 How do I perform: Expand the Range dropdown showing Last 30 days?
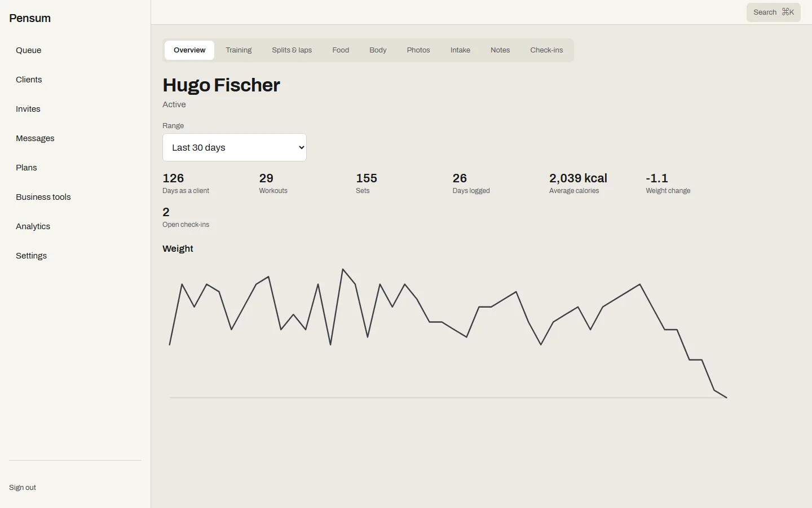(x=235, y=147)
